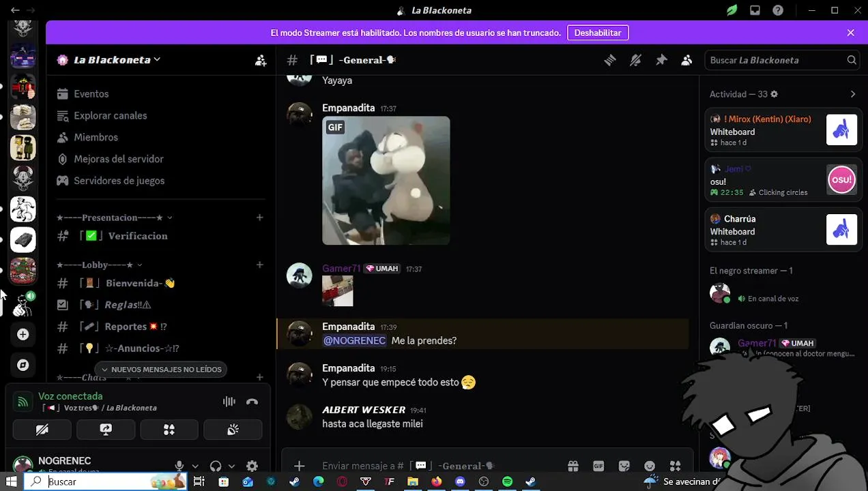Click the search magnifier in Buscar La Blackoneta
868x491 pixels.
click(852, 60)
